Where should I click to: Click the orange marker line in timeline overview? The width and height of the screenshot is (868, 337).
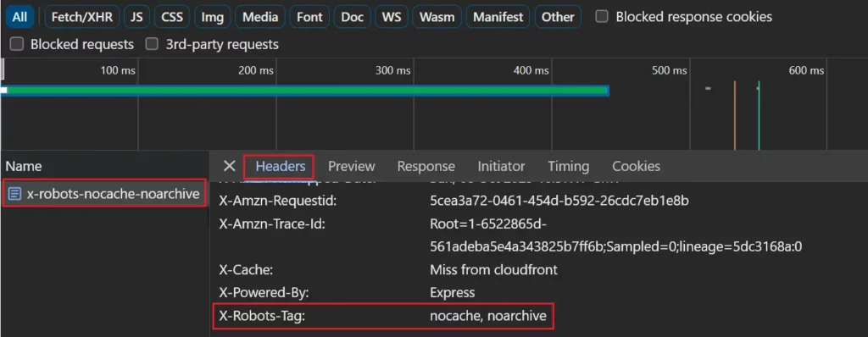(735, 115)
